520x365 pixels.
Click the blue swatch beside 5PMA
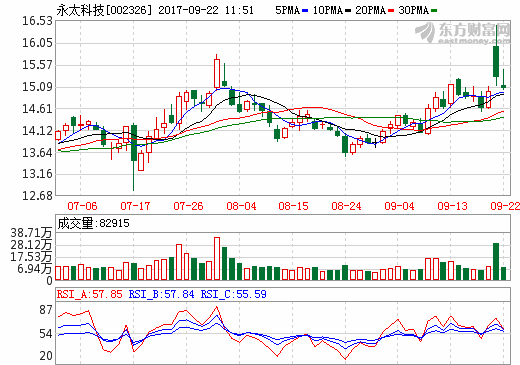click(305, 11)
